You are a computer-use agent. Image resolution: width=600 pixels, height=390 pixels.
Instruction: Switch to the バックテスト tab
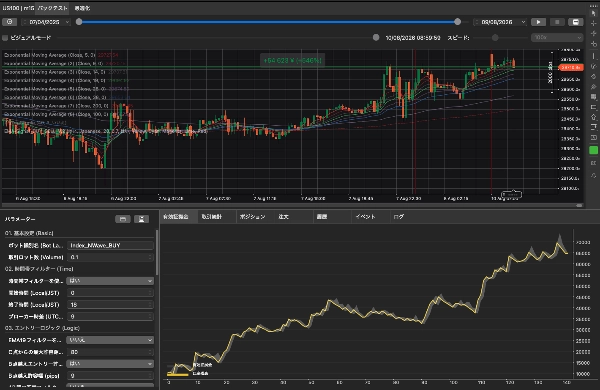pyautogui.click(x=53, y=8)
